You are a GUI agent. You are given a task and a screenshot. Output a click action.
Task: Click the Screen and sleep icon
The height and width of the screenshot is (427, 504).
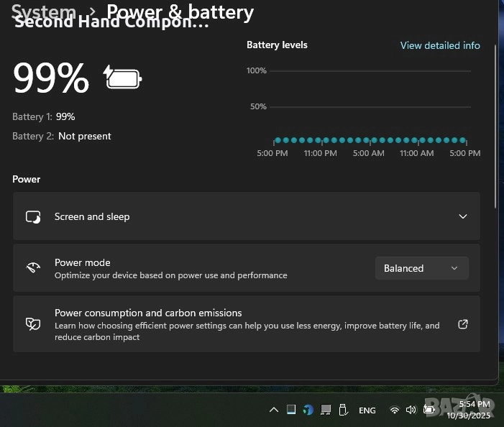click(33, 216)
